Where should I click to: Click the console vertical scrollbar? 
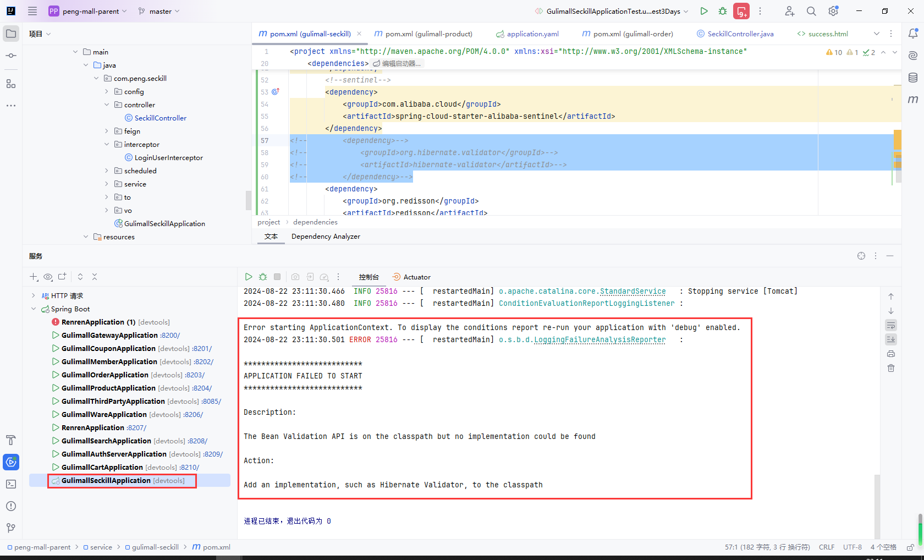[877, 506]
